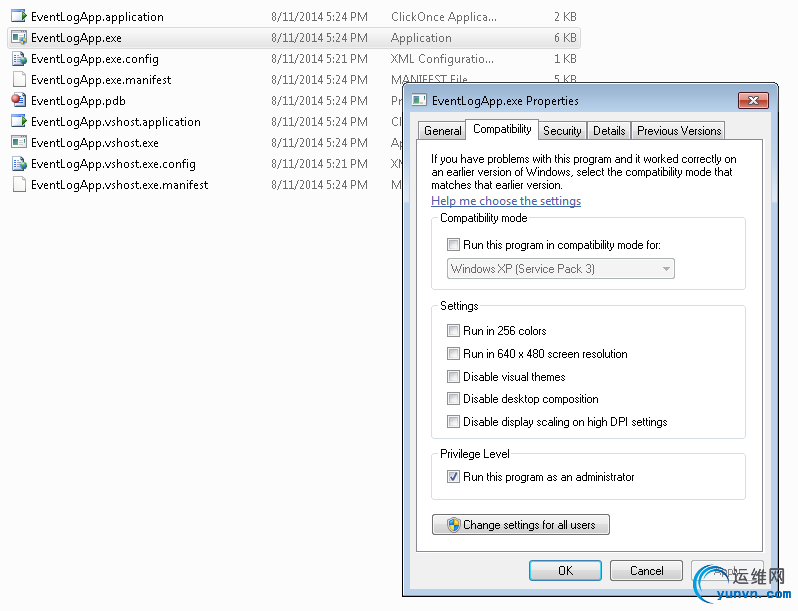
Task: Check Disable visual themes
Action: [453, 376]
